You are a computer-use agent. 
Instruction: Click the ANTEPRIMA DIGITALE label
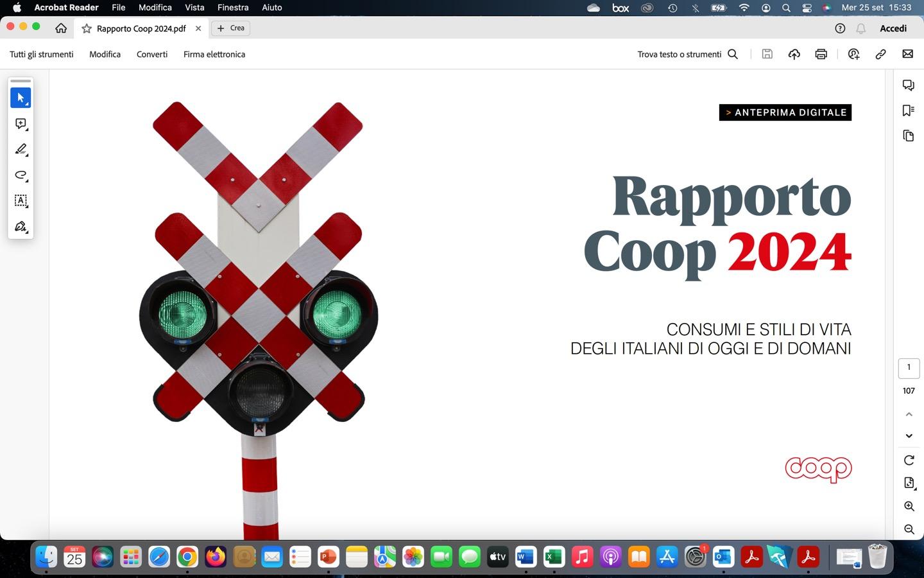[x=785, y=112]
